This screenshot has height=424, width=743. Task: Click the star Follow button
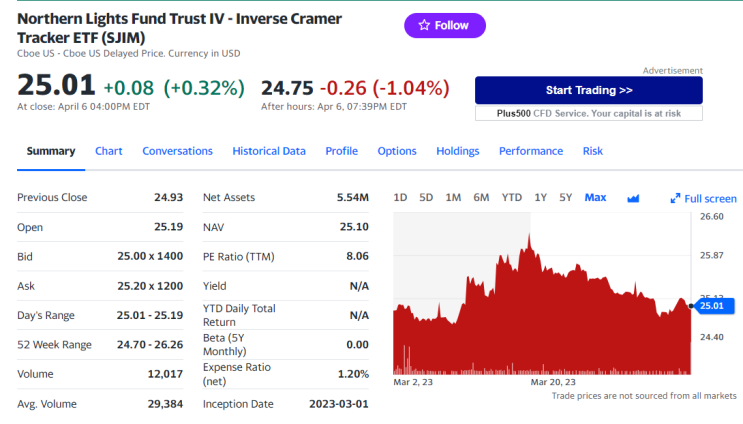[445, 25]
